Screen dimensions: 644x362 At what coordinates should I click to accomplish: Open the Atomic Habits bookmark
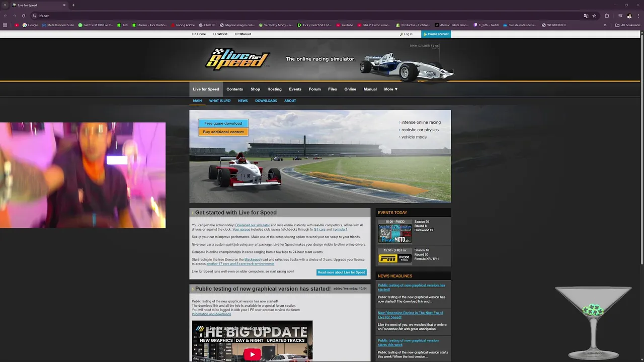tap(452, 25)
